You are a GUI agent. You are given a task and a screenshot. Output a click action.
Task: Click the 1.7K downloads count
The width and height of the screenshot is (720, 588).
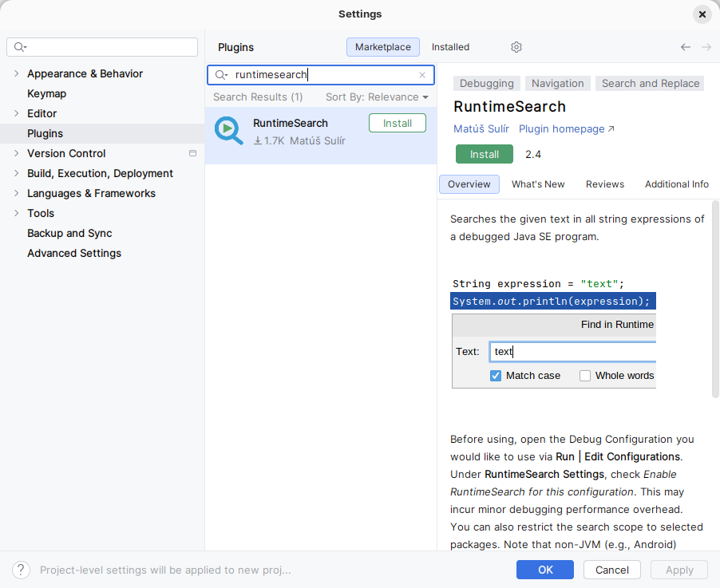(x=269, y=141)
